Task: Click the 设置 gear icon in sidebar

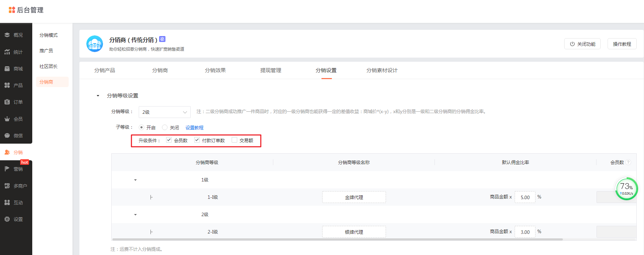Action: tap(7, 219)
